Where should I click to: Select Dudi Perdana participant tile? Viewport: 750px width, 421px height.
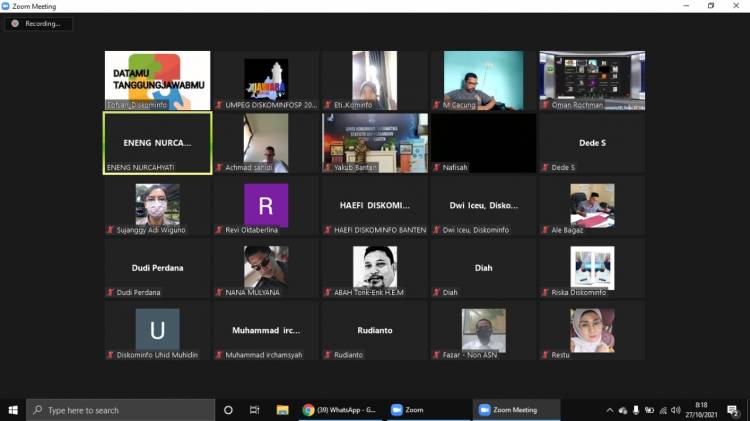coord(157,268)
